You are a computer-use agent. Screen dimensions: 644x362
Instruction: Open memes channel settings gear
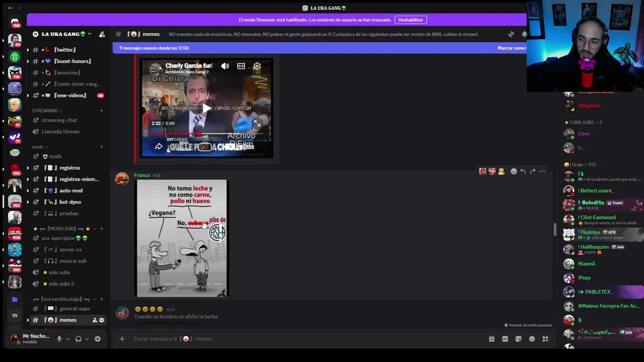[x=102, y=320]
